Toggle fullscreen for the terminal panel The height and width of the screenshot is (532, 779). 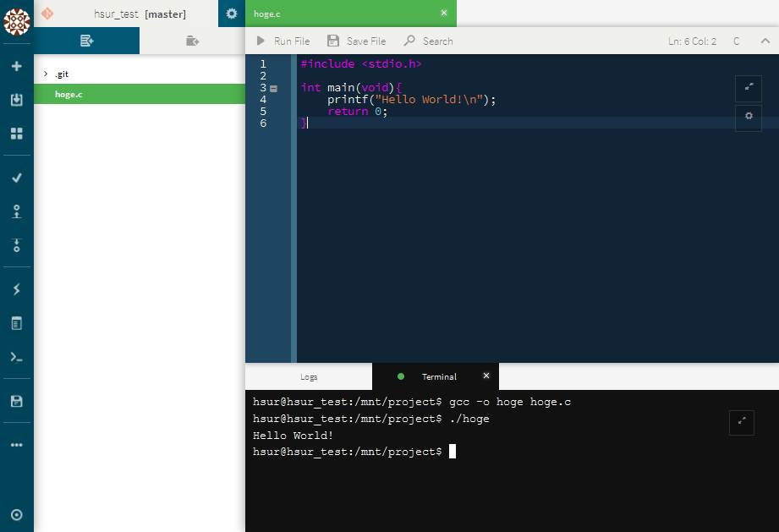coord(741,422)
